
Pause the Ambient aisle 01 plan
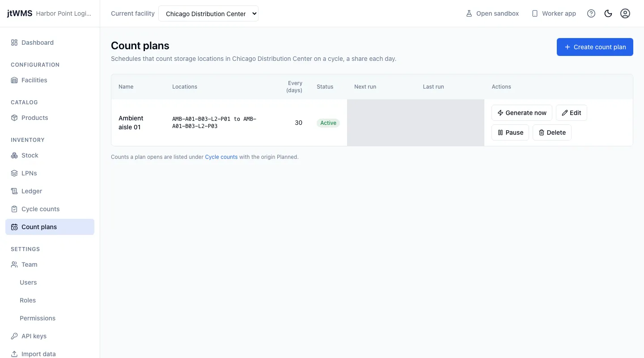pos(510,132)
